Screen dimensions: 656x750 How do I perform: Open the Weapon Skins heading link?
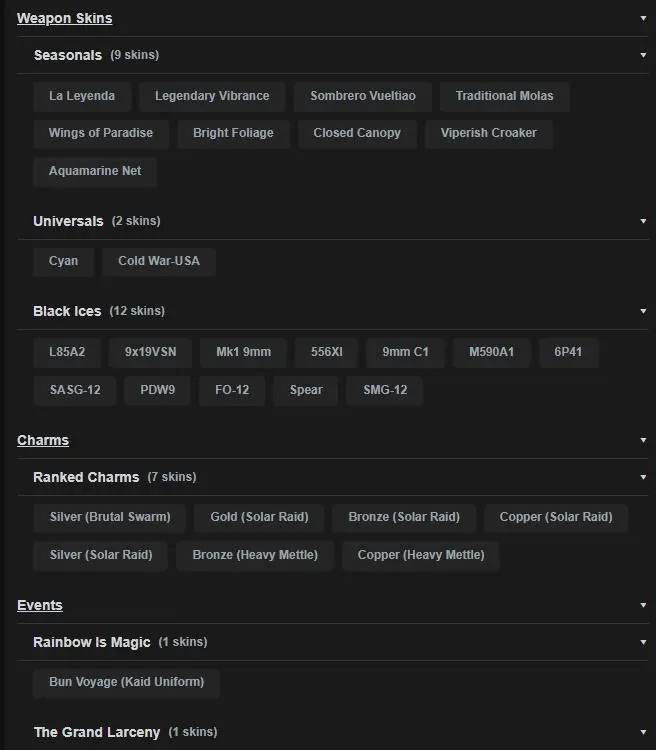tap(64, 18)
